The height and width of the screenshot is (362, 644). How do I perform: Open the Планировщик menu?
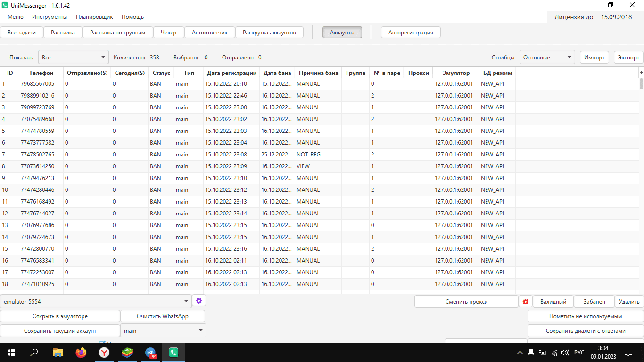94,17
